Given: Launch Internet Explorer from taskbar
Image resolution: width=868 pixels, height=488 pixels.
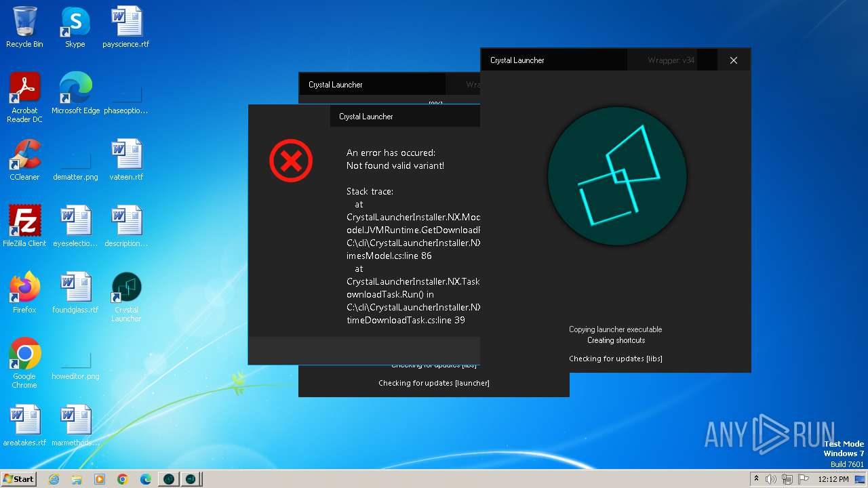Looking at the screenshot, I should coord(54,479).
